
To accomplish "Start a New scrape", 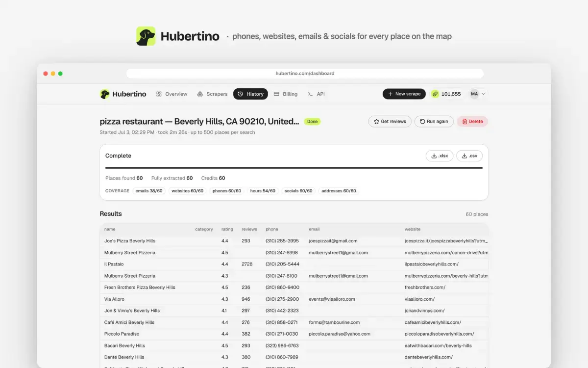I will pos(404,94).
